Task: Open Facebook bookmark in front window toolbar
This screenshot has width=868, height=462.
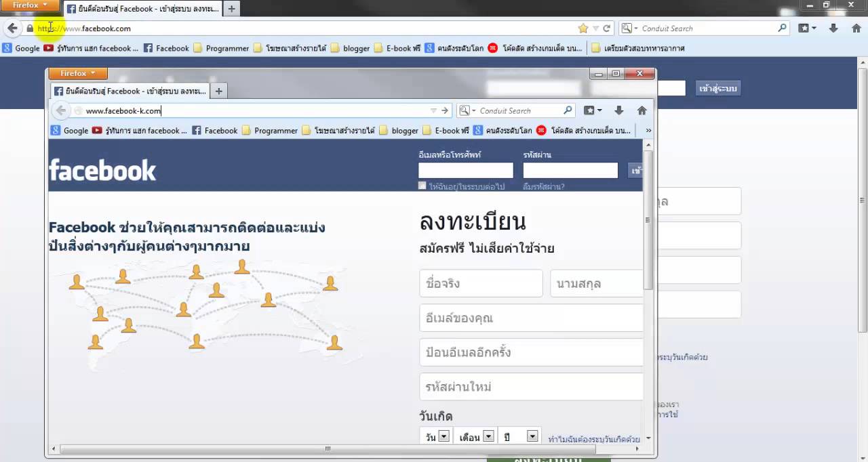Action: point(215,130)
